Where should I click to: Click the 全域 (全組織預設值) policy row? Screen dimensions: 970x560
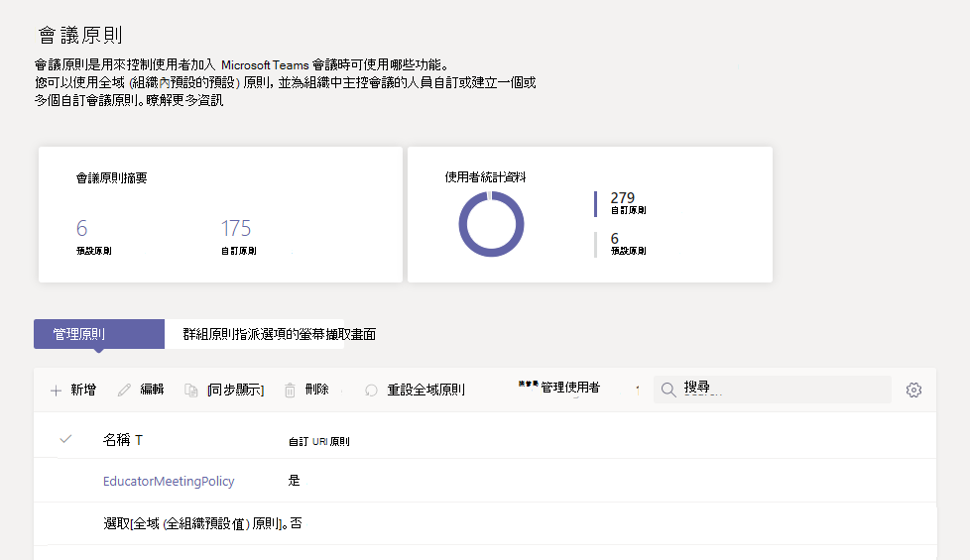coord(485,523)
